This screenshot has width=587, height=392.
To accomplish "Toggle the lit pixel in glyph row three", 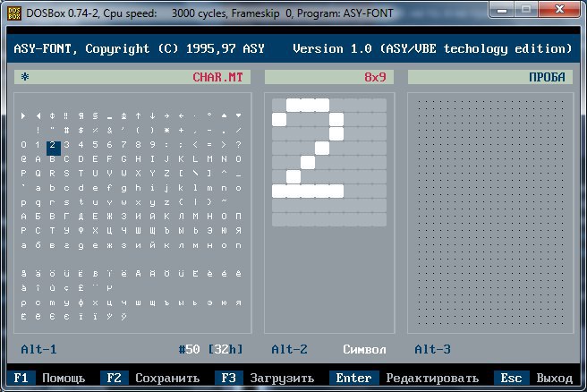I will pyautogui.click(x=336, y=133).
